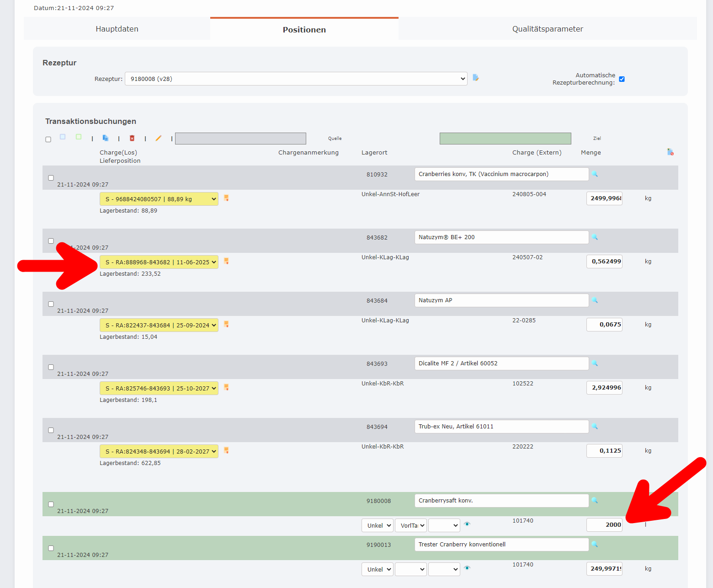Switch to the Hauptdaten tab

point(117,28)
